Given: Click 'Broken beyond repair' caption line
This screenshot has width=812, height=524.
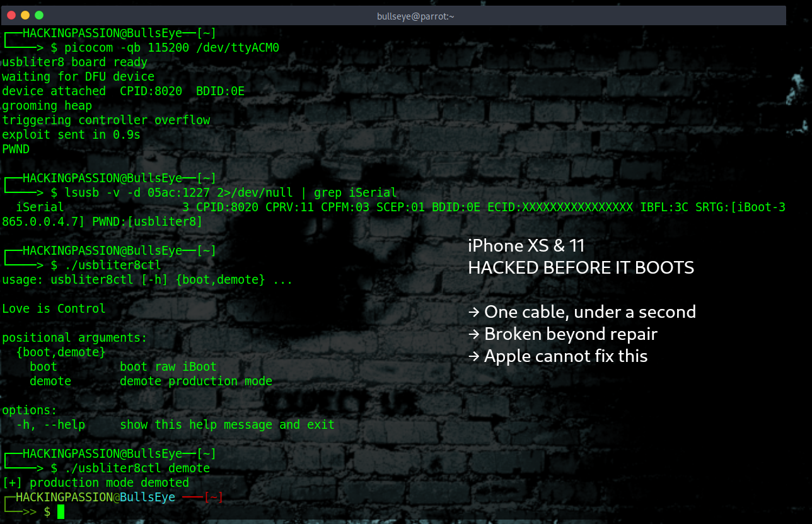Looking at the screenshot, I should point(563,334).
